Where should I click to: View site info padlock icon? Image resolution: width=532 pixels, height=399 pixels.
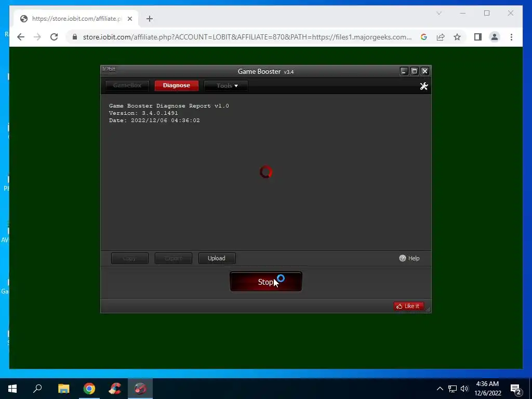point(75,37)
